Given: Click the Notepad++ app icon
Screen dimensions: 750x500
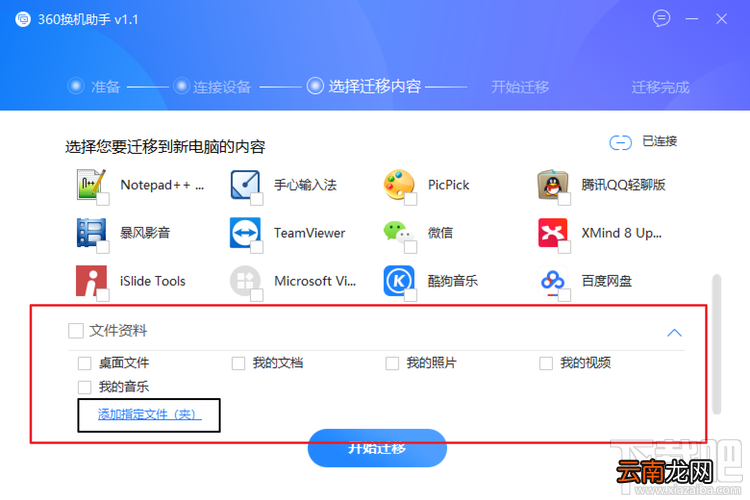Looking at the screenshot, I should (x=91, y=184).
